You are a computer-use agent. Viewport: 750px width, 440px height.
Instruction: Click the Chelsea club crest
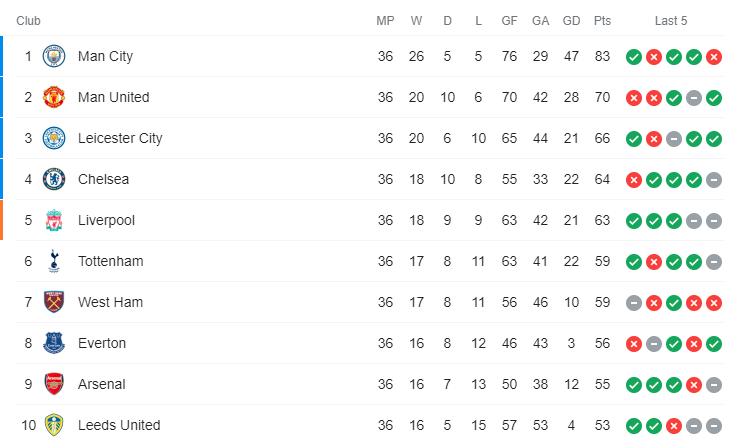click(x=54, y=179)
